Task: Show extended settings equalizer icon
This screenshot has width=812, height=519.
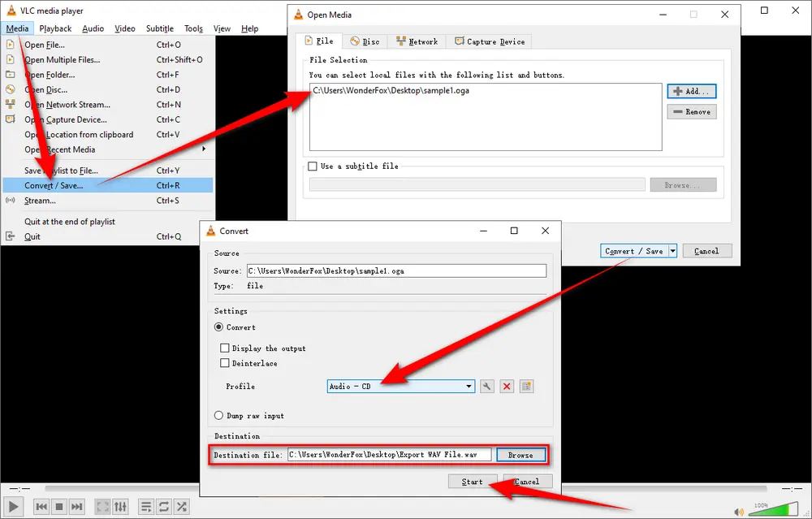Action: pyautogui.click(x=121, y=507)
